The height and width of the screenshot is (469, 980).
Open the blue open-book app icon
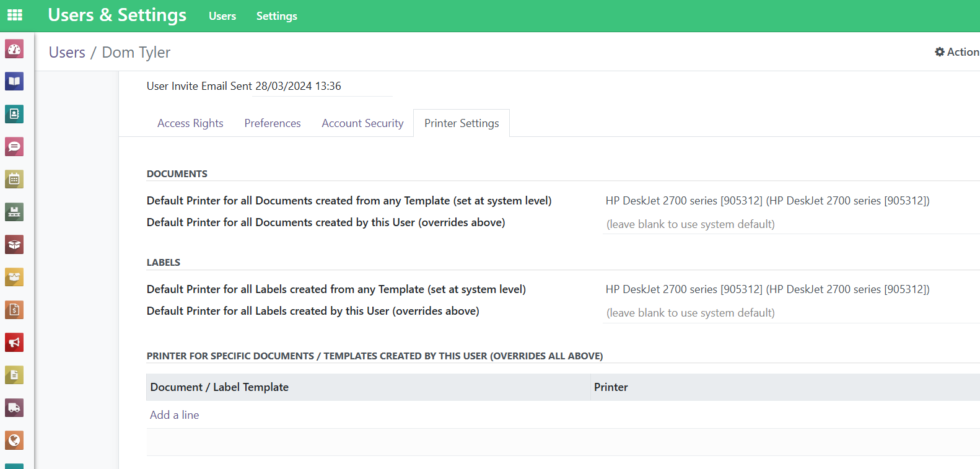click(14, 82)
